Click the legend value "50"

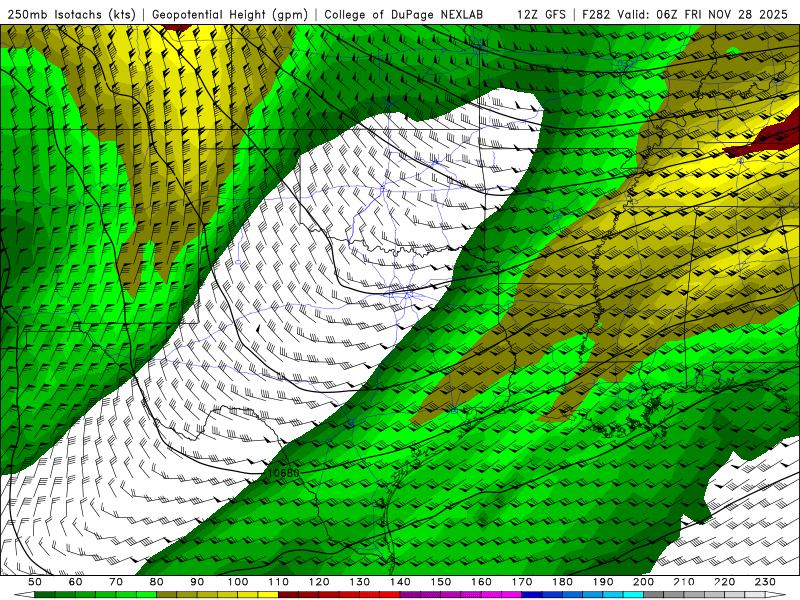tap(35, 582)
